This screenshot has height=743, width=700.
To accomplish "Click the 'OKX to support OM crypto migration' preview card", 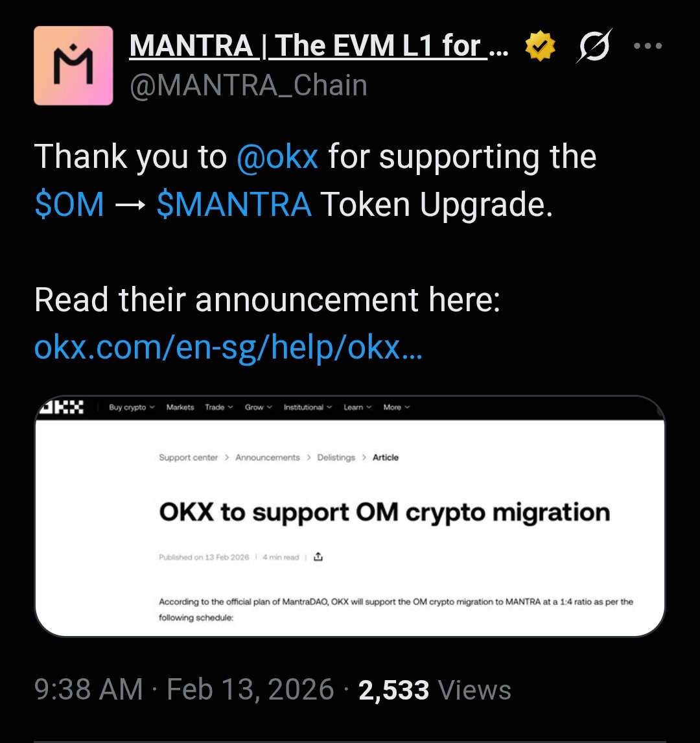I will click(x=384, y=513).
